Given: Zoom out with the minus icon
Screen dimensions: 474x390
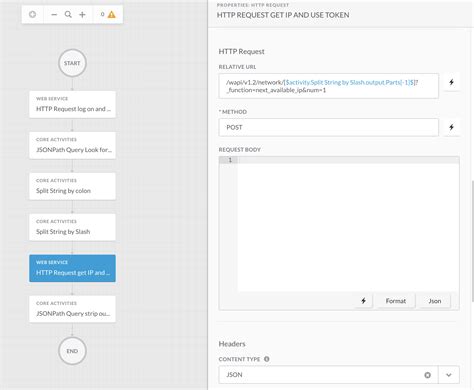Looking at the screenshot, I should [54, 15].
